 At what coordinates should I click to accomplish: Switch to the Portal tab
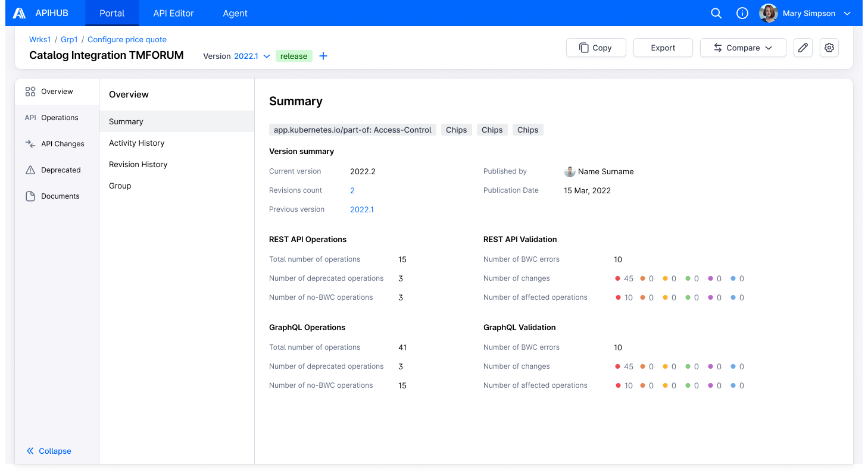click(x=112, y=13)
